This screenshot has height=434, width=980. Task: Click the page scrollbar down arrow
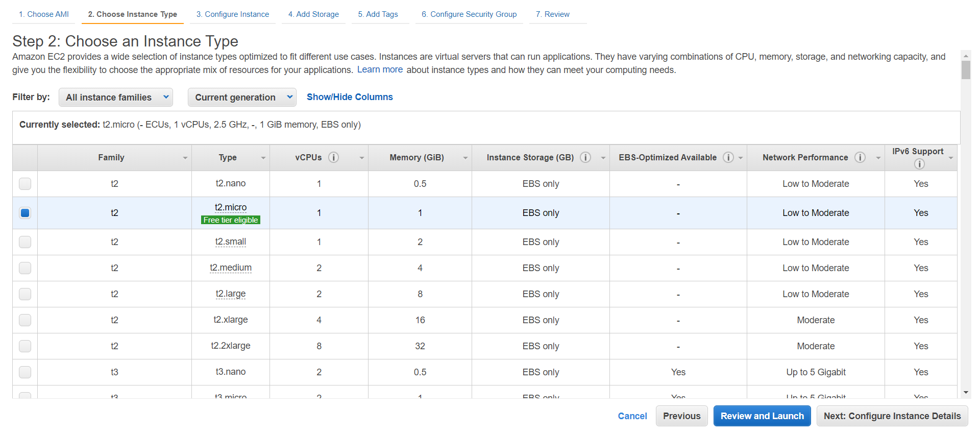coord(966,393)
